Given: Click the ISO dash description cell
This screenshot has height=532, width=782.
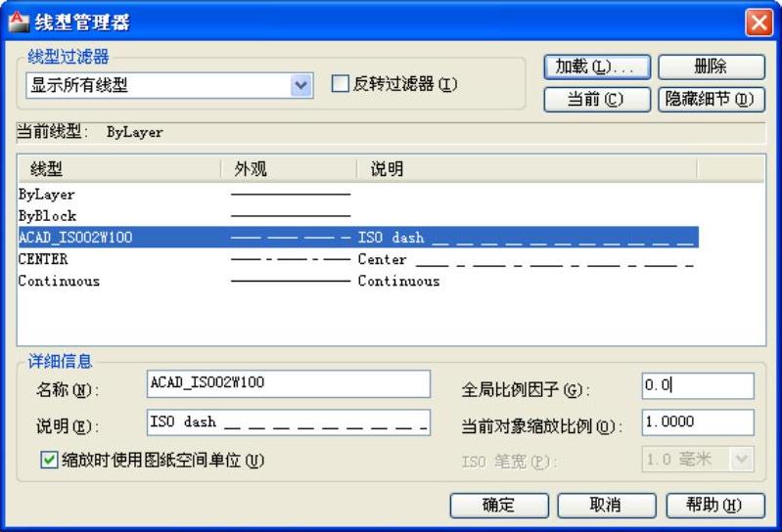Looking at the screenshot, I should [x=527, y=238].
